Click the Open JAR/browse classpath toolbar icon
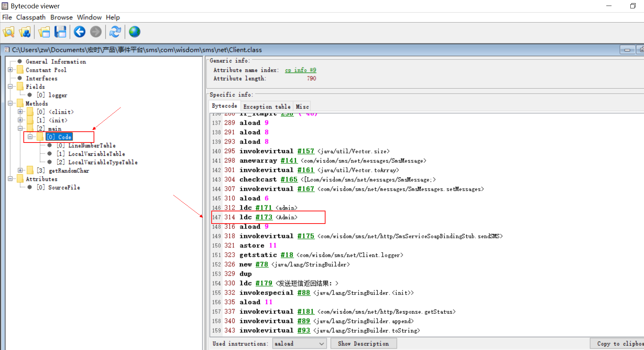The width and height of the screenshot is (644, 350). (25, 32)
